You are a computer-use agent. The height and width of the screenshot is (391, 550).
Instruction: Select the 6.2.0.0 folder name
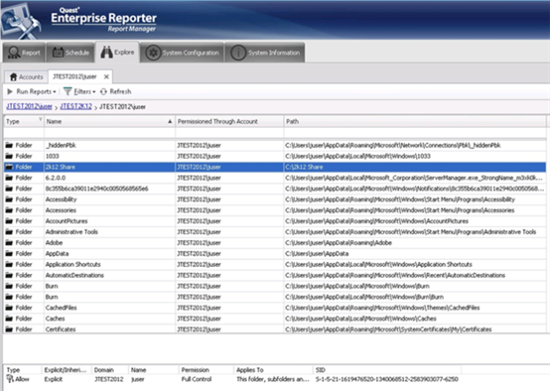point(55,178)
